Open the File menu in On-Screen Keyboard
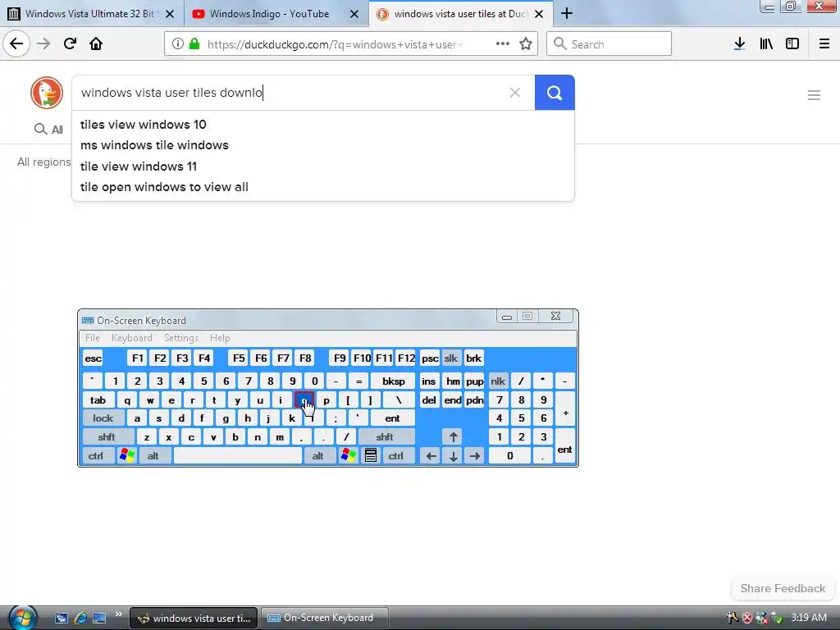Screen dimensions: 840x630 (93, 338)
